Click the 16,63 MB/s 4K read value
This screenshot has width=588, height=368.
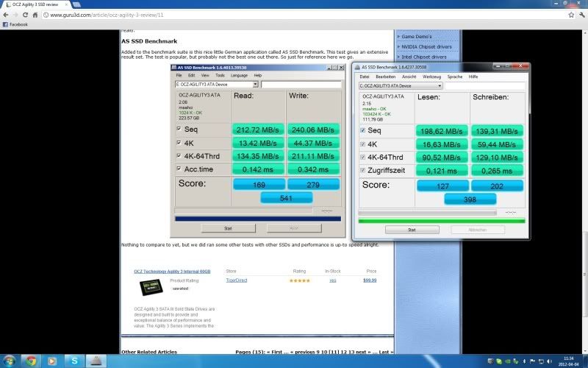click(x=442, y=144)
